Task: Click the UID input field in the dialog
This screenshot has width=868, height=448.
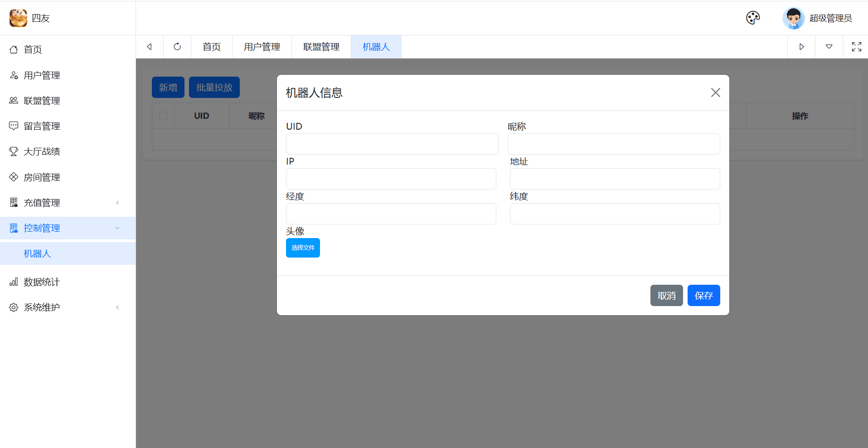Action: [392, 144]
